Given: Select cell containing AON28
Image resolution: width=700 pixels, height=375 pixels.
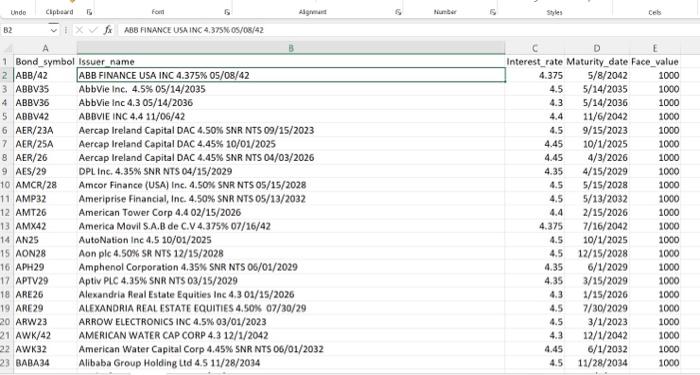Looking at the screenshot, I should coord(45,253).
